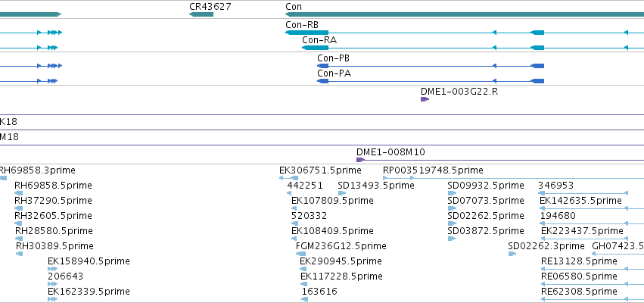The height and width of the screenshot is (303, 644).
Task: Click the Con-PA coding exon block
Action: pos(323,81)
